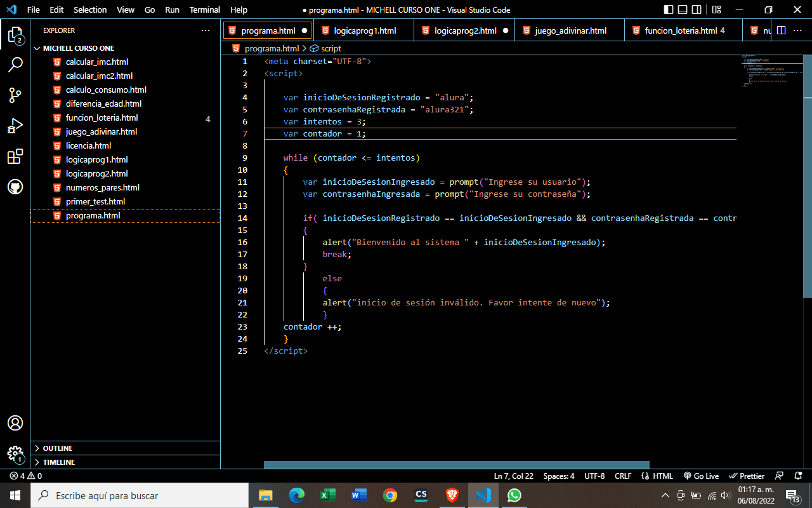The height and width of the screenshot is (508, 812).
Task: Open Windows Start menu
Action: tap(15, 495)
